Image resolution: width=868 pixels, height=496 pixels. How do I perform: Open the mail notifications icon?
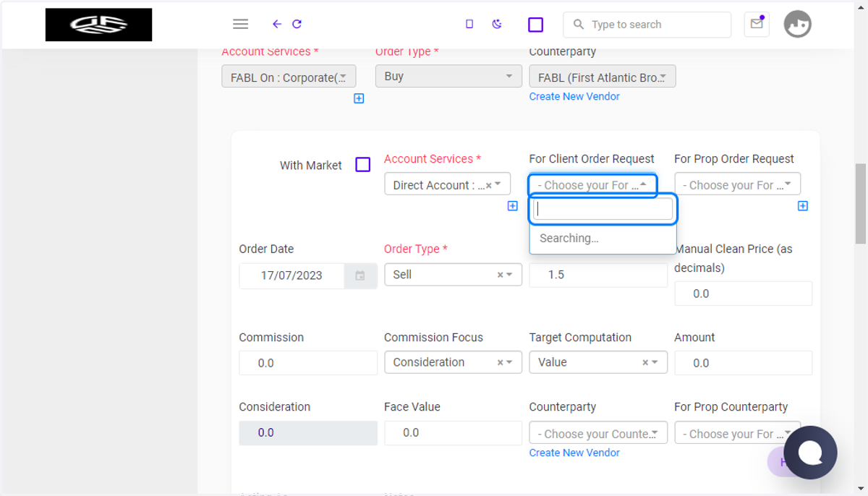pos(757,24)
